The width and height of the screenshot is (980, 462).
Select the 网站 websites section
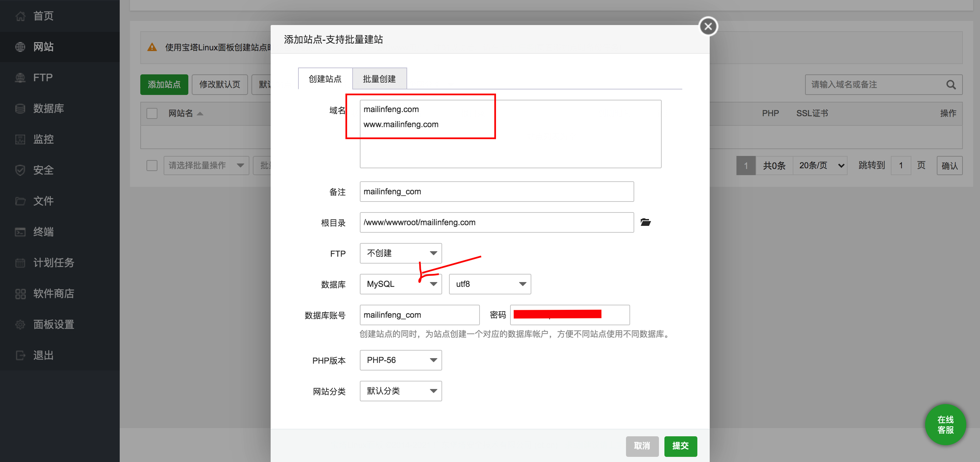click(x=43, y=46)
